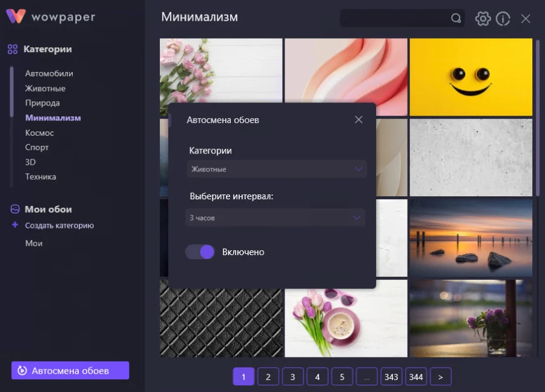Open the Космос category
Screen dimensions: 545x392
point(39,133)
